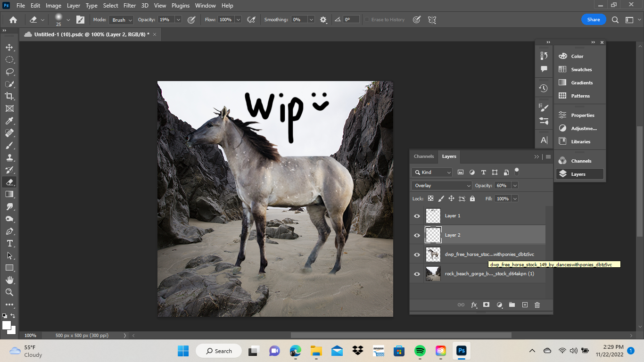Expand the layer Opacity 60% slider arrow
644x362 pixels.
(x=515, y=186)
